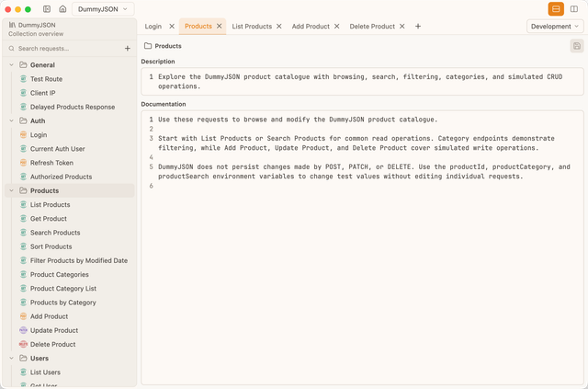The width and height of the screenshot is (588, 389).
Task: Open the DummyJSON collection dropdown
Action: pos(103,9)
